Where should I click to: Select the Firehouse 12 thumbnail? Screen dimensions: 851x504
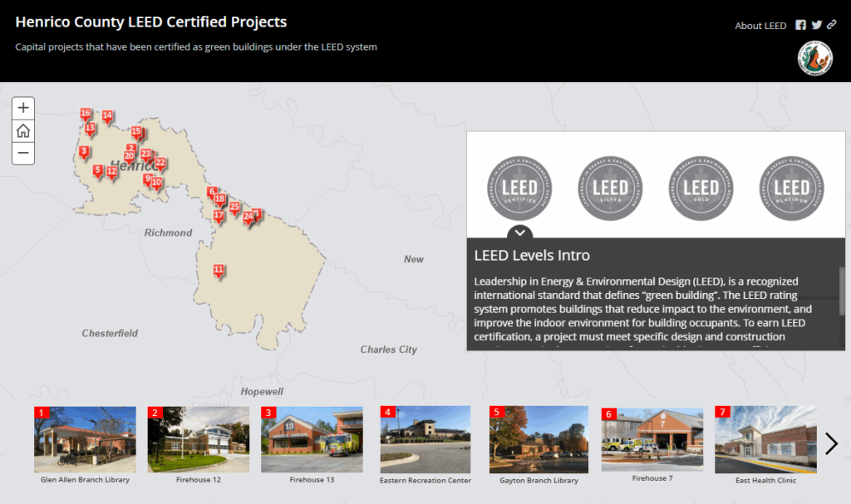198,440
